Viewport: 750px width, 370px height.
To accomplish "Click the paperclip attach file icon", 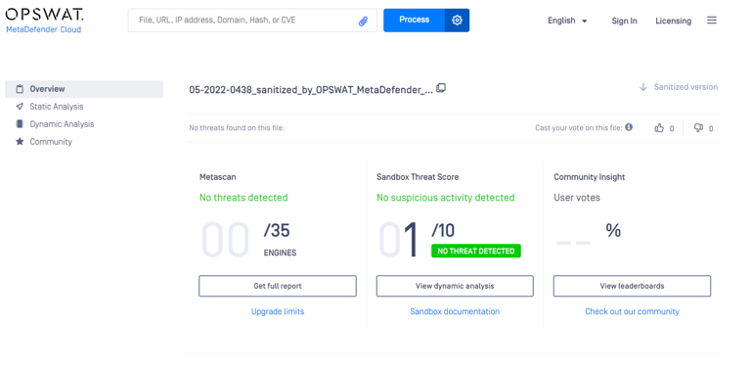I will 363,21.
